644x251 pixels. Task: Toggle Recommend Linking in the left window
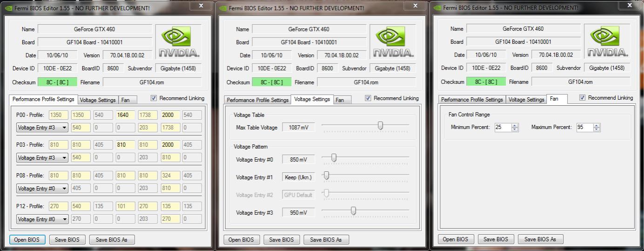click(x=154, y=99)
